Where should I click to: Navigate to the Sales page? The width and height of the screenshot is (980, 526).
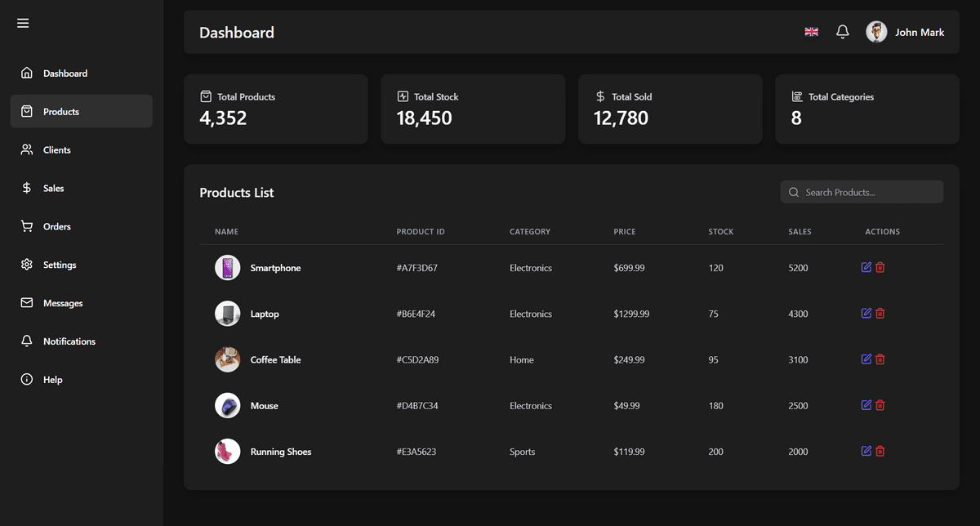pos(54,189)
